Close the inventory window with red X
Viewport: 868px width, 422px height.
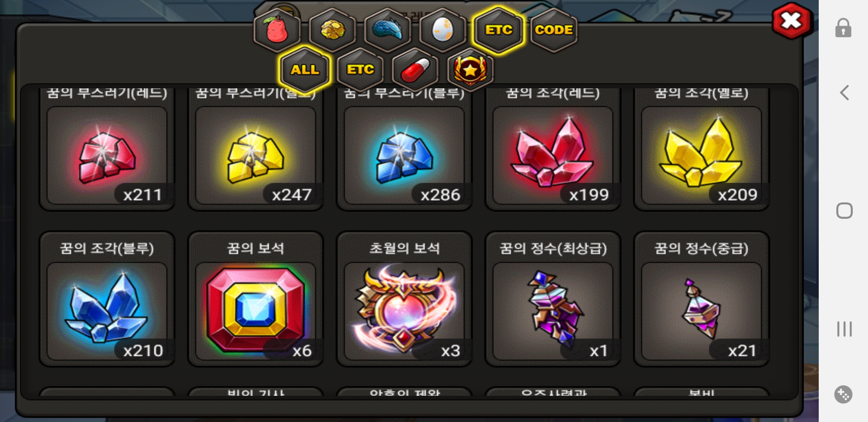tap(792, 21)
